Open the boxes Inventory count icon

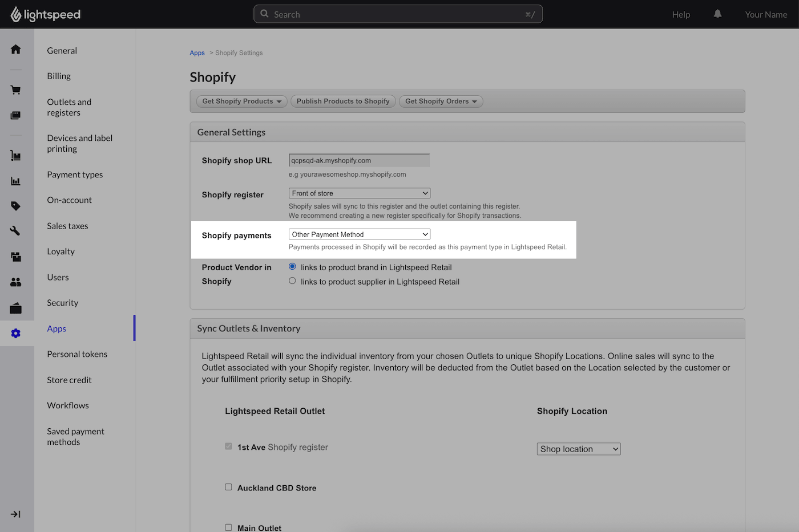[x=16, y=257]
